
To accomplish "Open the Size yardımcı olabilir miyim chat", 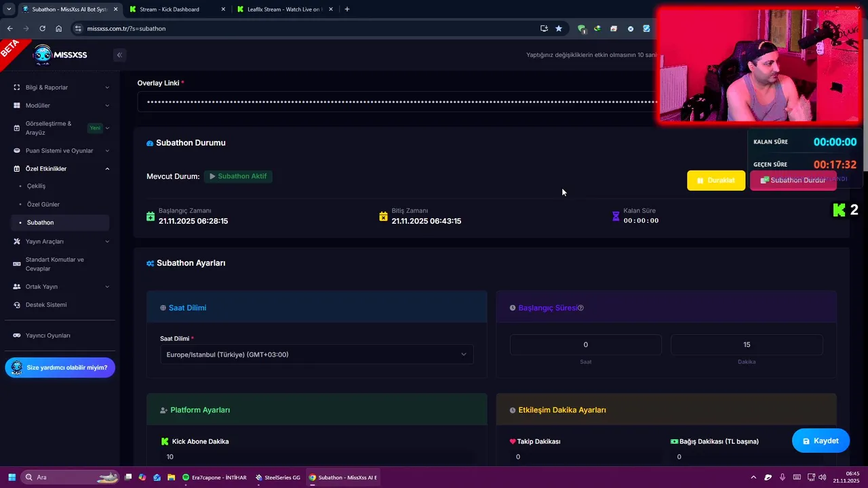I will [60, 367].
